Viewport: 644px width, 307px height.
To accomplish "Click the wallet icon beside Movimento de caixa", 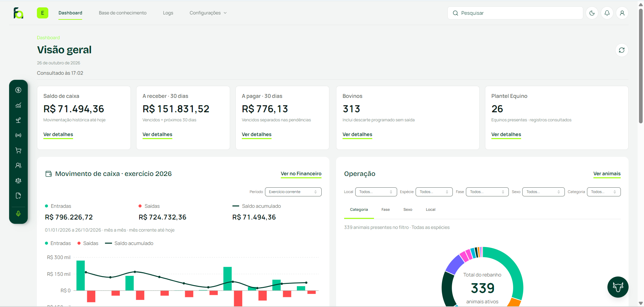I will click(49, 174).
